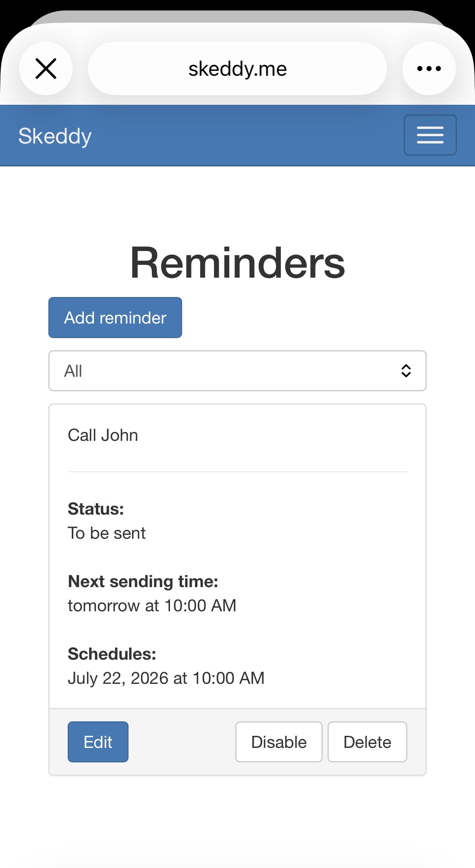Image resolution: width=475 pixels, height=868 pixels.
Task: Click the July 22, 2026 schedule entry
Action: coord(166,678)
